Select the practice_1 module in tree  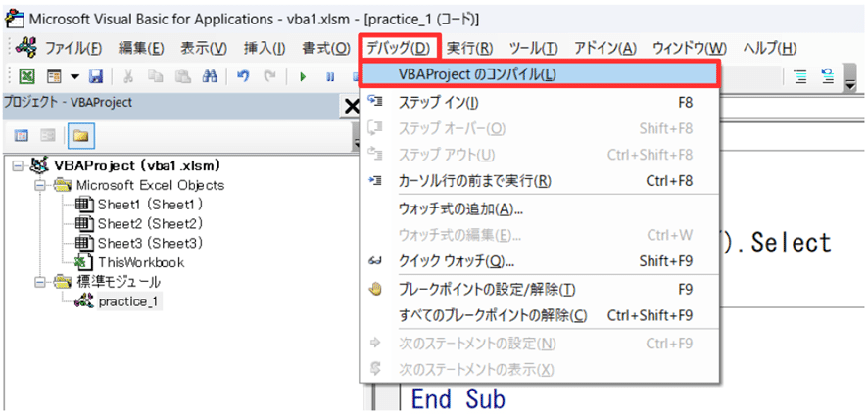click(x=130, y=301)
